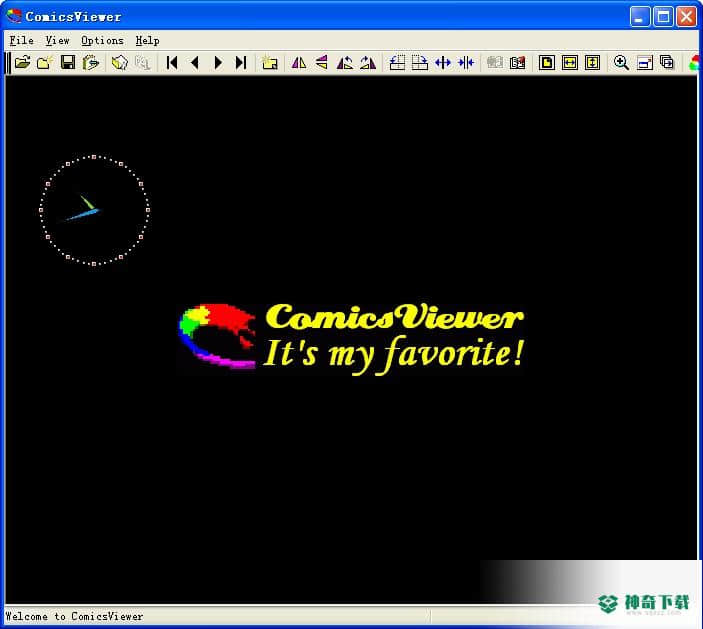Close the ComicsViewer window
The width and height of the screenshot is (703, 629).
(x=686, y=17)
